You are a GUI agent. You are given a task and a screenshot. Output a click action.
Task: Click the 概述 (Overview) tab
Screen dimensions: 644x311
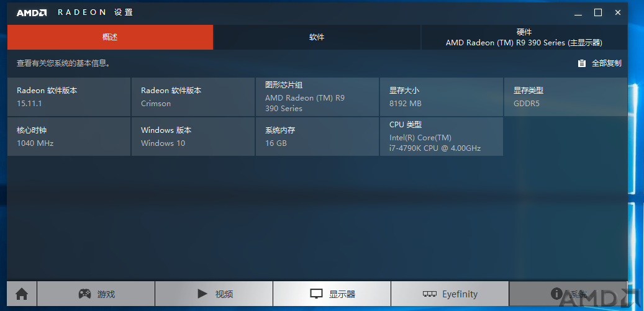[x=110, y=37]
